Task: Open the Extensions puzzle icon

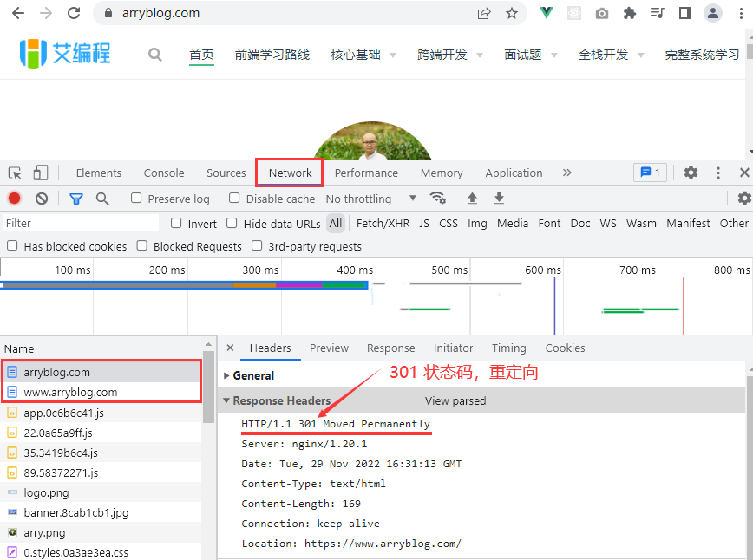Action: coord(630,13)
